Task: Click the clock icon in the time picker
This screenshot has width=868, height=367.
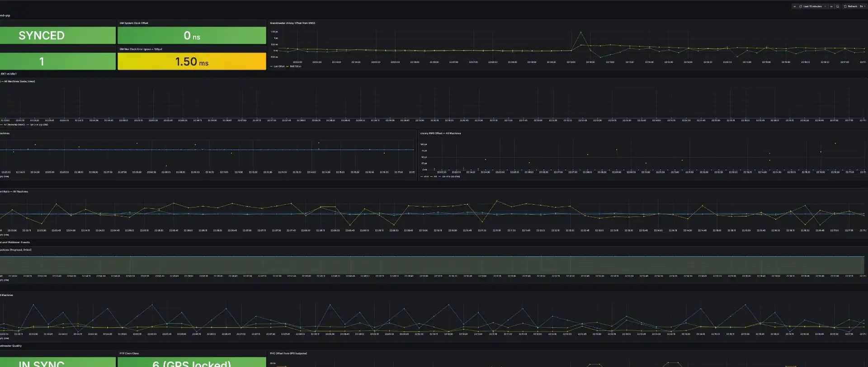Action: tap(801, 6)
